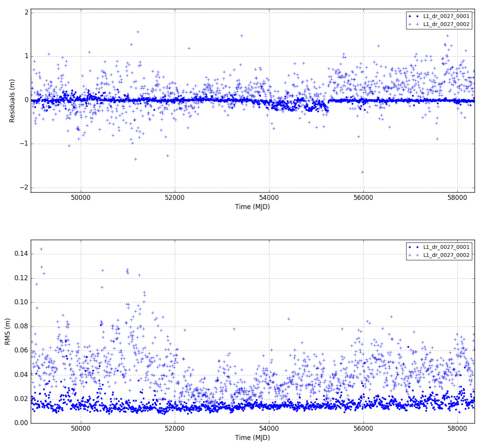This screenshot has width=485, height=448.
Task: Click 52000 tick label on Residuals plot
Action: (x=175, y=198)
